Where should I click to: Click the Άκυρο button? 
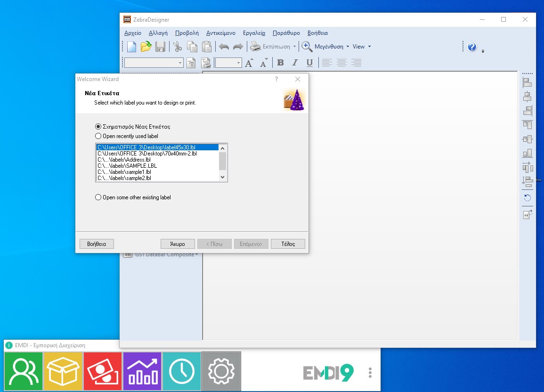click(x=178, y=244)
